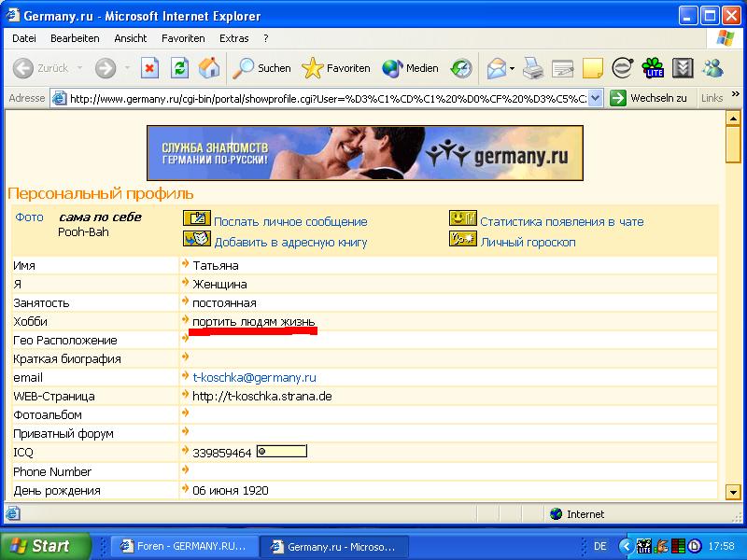
Task: Click Добавить в адресную книгу link
Action: click(x=290, y=243)
